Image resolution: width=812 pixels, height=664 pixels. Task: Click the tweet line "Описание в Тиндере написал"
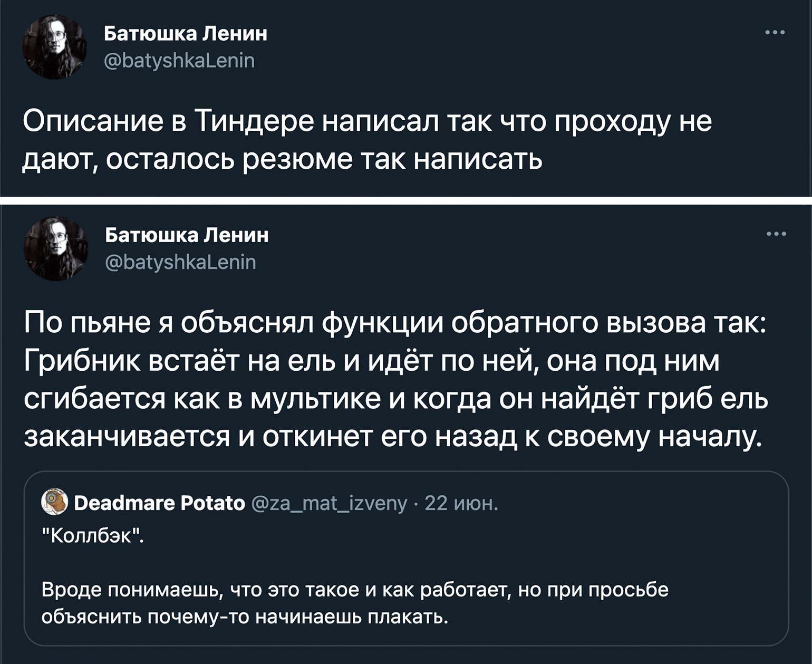pyautogui.click(x=368, y=122)
